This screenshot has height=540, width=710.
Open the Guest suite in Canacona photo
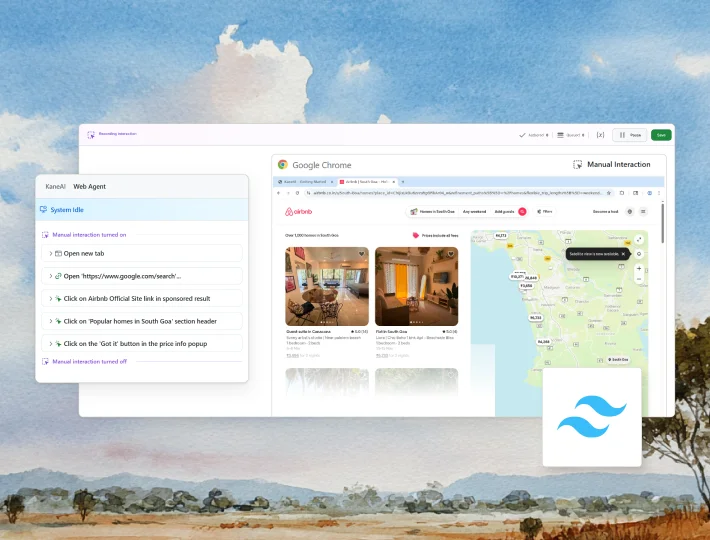point(327,286)
